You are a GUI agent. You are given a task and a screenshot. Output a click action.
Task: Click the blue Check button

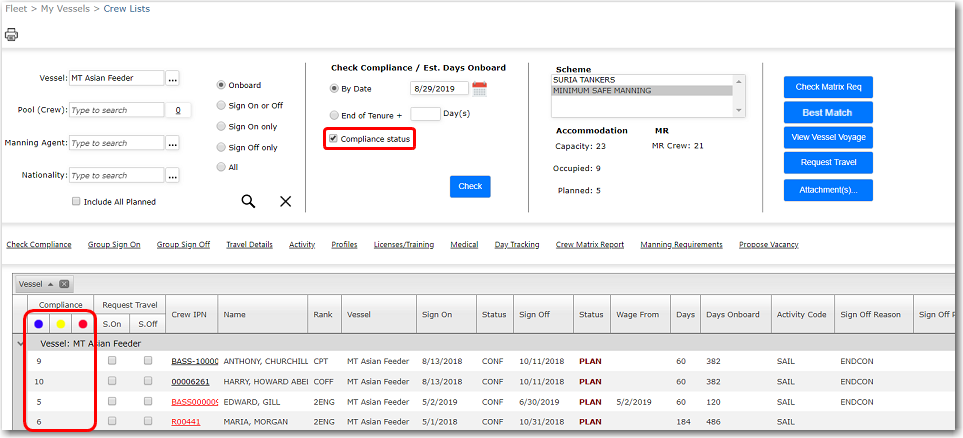(x=469, y=186)
